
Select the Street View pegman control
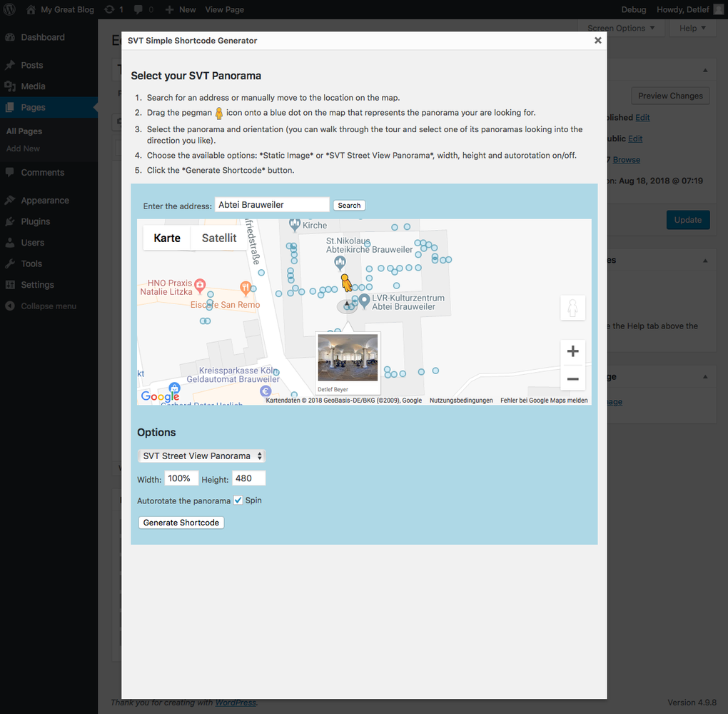(572, 307)
